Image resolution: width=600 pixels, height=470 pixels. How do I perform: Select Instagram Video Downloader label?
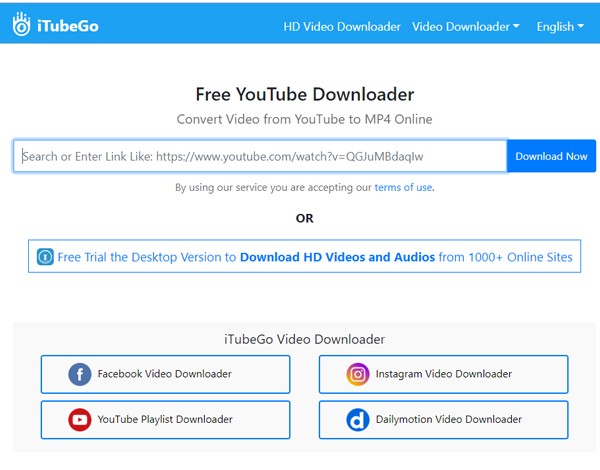[443, 374]
